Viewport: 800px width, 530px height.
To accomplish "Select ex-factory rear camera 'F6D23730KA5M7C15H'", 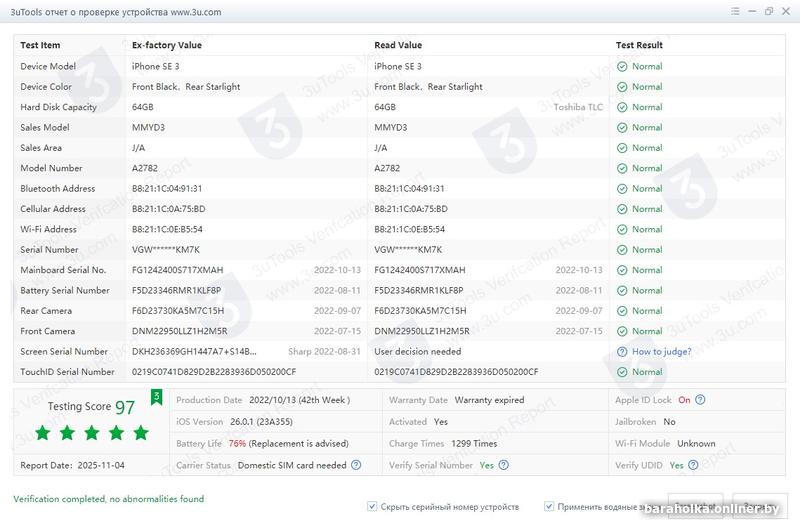I will (178, 311).
